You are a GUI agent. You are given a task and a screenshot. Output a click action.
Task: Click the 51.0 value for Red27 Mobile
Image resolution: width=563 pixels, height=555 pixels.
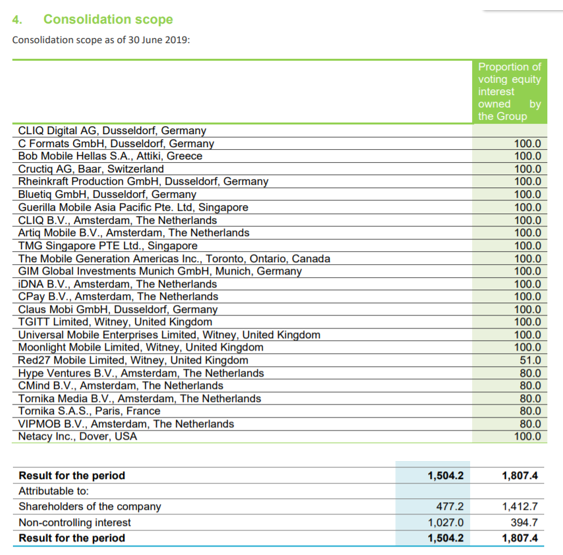click(530, 360)
